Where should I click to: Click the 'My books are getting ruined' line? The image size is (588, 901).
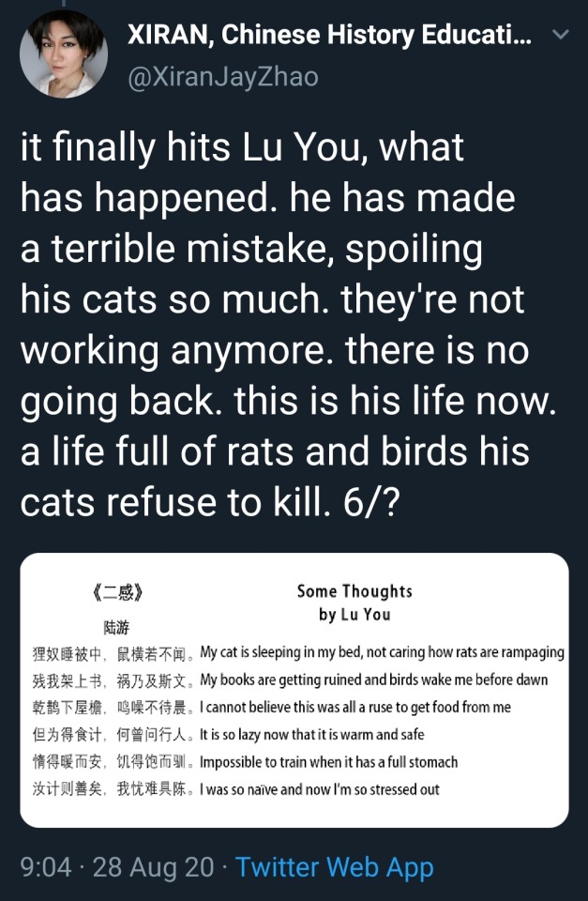coord(374,680)
